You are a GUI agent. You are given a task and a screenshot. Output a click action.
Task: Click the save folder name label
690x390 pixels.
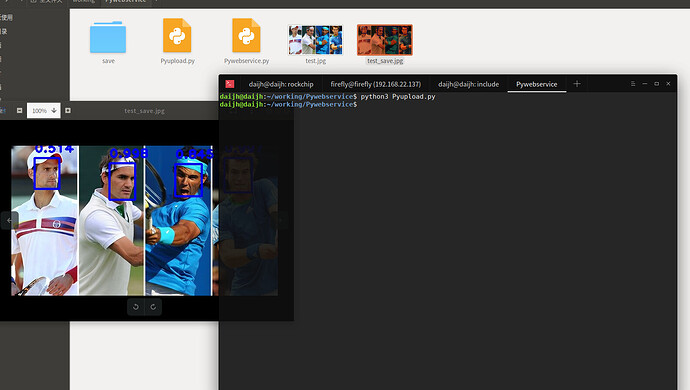108,61
